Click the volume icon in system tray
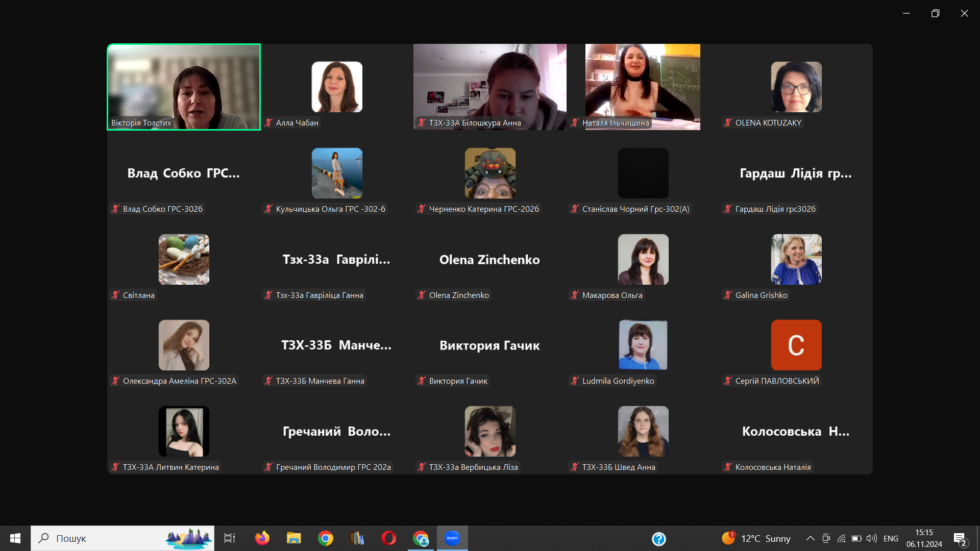The height and width of the screenshot is (551, 980). 872,538
